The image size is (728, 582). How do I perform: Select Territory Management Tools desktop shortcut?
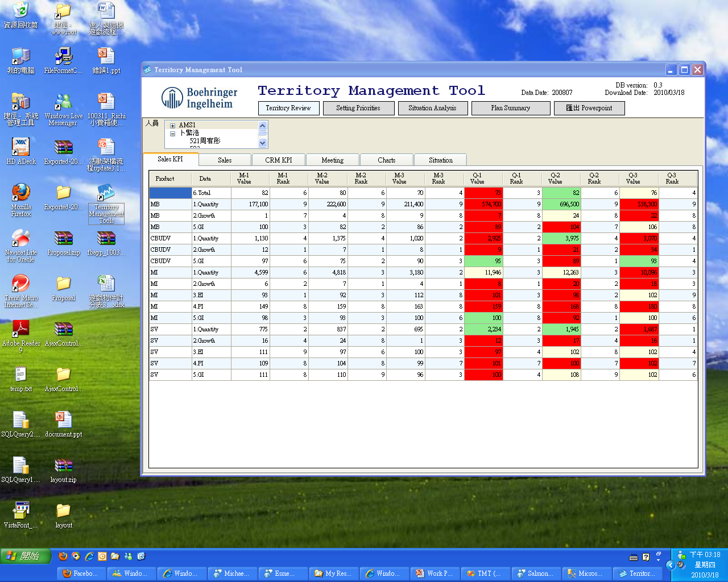point(106,193)
